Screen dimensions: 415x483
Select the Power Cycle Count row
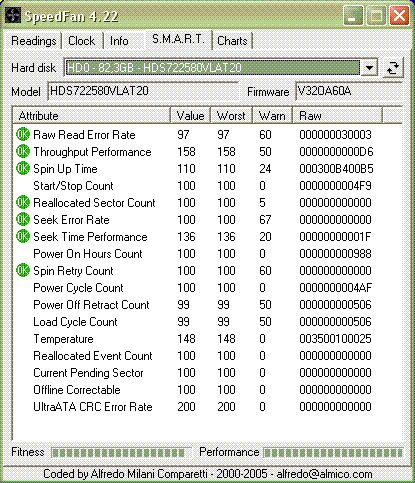pos(207,288)
